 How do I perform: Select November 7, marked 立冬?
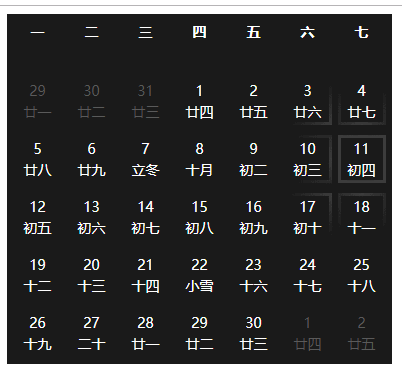click(145, 159)
